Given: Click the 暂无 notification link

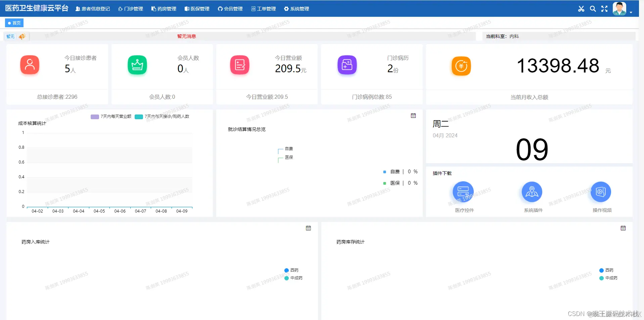Looking at the screenshot, I should pyautogui.click(x=10, y=36).
